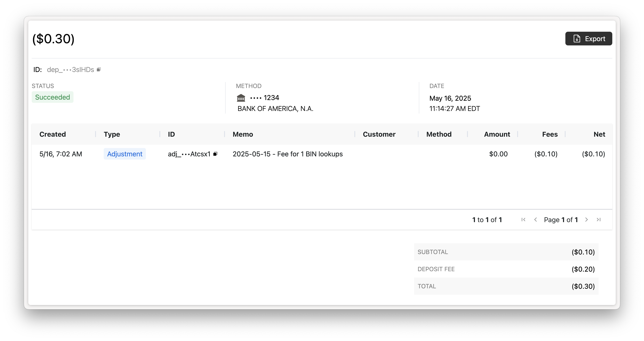Image resolution: width=644 pixels, height=341 pixels.
Task: Jump to last page of results
Action: tap(599, 220)
